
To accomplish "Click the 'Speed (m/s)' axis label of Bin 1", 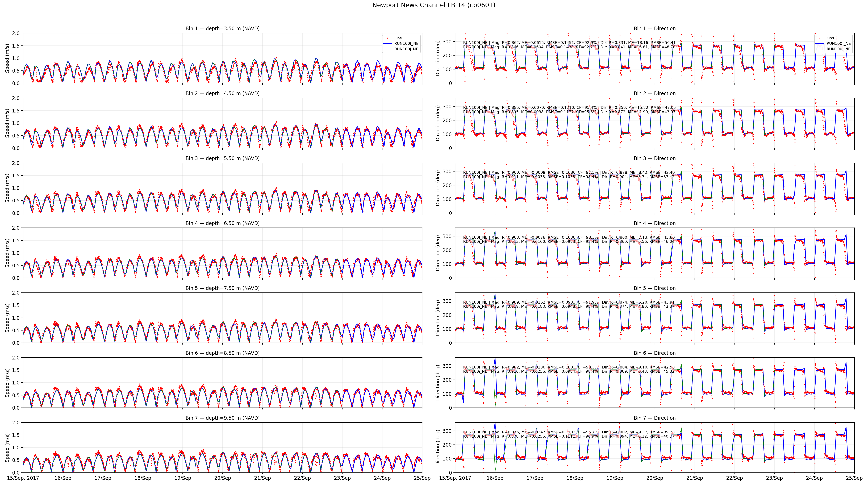I will (x=7, y=58).
